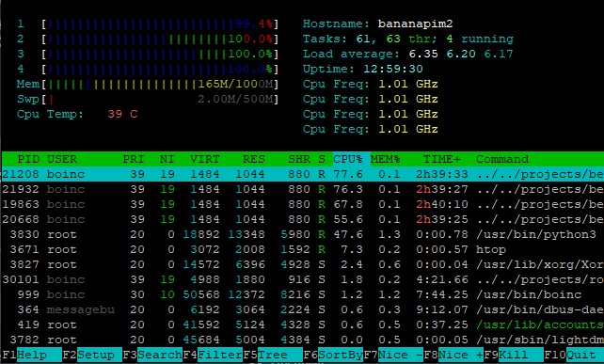Click the Hostname bananapim2 text

click(377, 24)
